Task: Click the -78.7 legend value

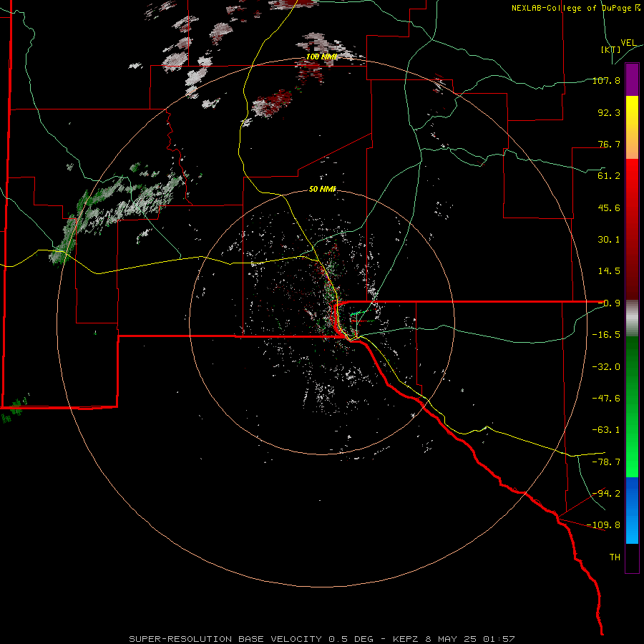Action: point(606,462)
